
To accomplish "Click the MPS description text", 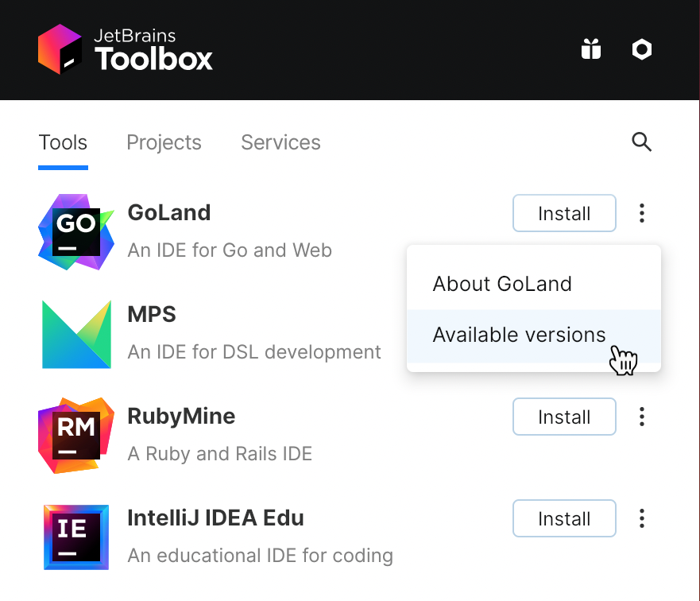I will click(253, 352).
